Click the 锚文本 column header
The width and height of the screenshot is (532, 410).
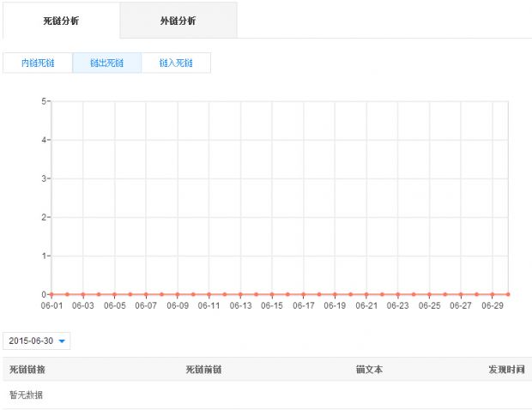coord(369,370)
